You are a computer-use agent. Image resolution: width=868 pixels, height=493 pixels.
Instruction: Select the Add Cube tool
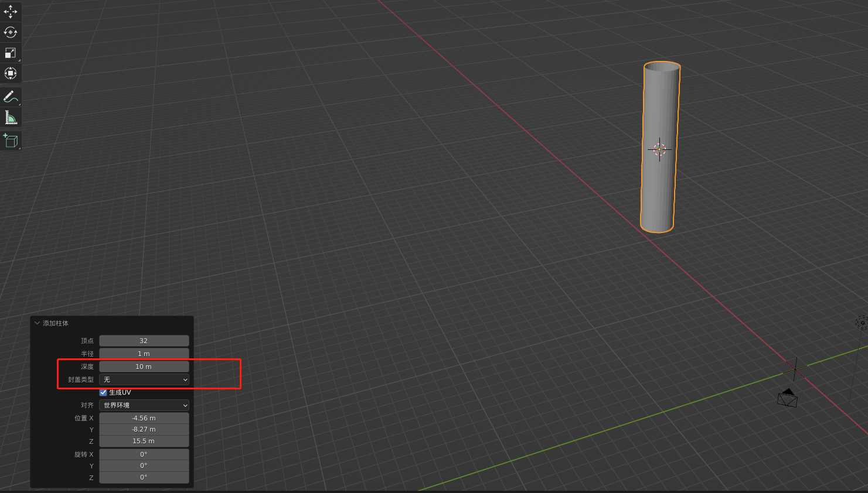[x=11, y=141]
